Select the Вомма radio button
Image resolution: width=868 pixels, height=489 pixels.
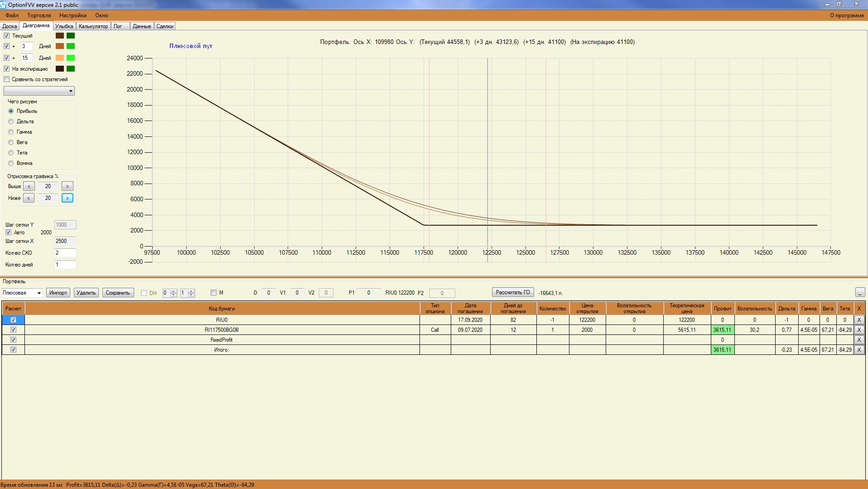point(11,163)
